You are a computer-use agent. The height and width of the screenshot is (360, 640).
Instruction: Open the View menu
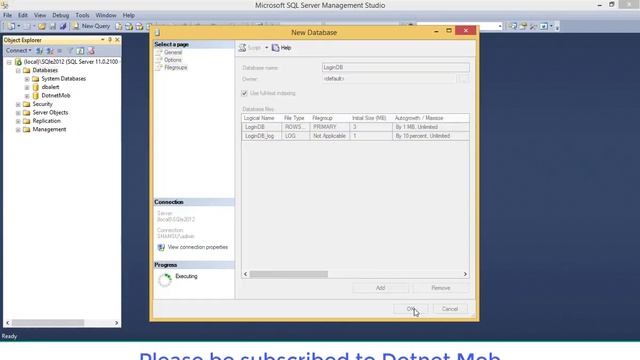coord(40,15)
